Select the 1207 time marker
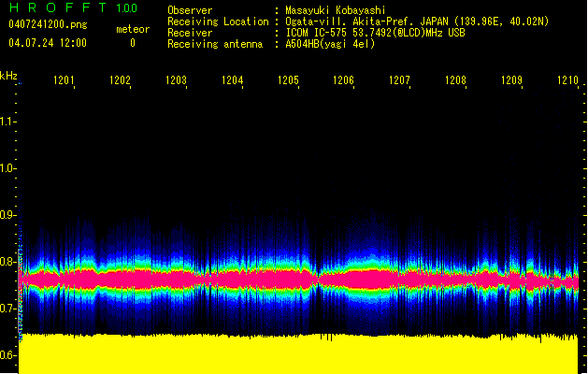Image resolution: width=588 pixels, height=374 pixels. point(400,81)
